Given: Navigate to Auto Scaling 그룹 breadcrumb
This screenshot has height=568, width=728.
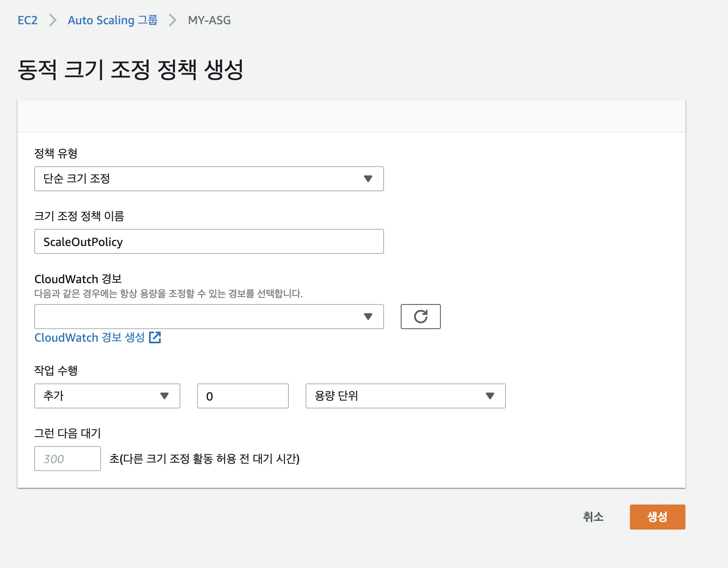Looking at the screenshot, I should (x=113, y=20).
